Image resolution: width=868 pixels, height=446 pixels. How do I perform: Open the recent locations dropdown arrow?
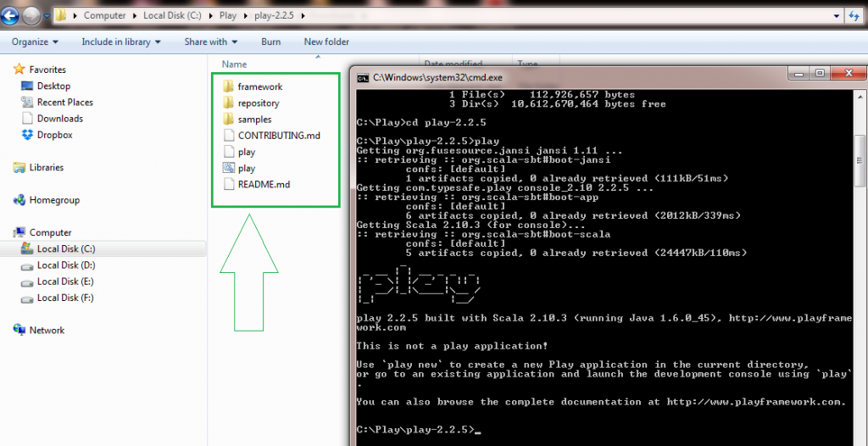click(46, 16)
